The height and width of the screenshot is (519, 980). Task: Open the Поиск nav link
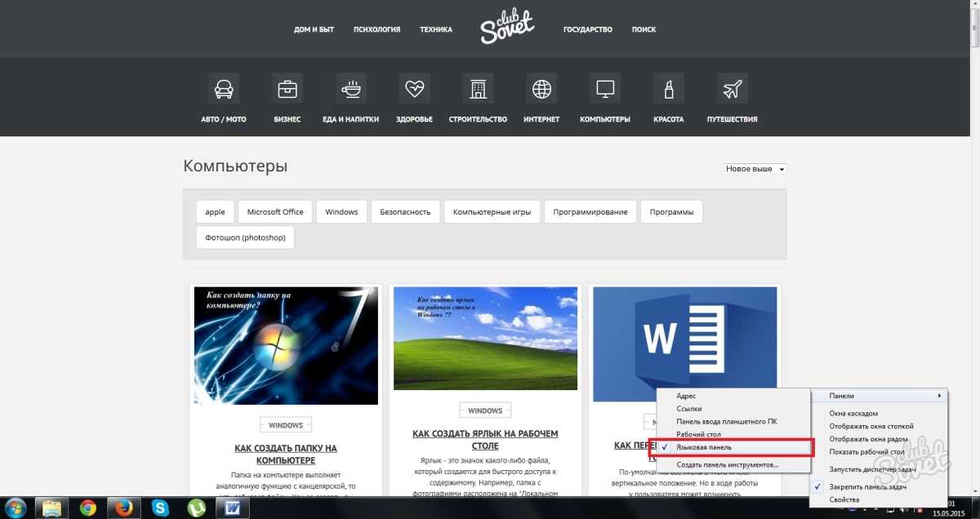tap(644, 29)
